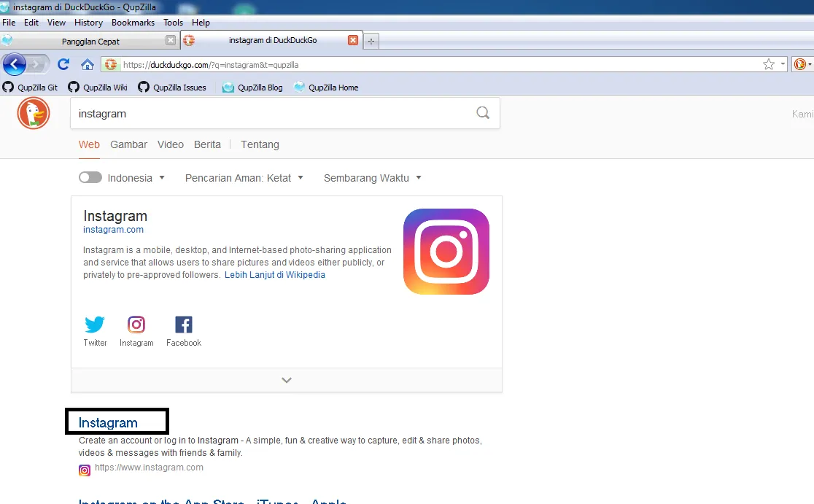Select the Berita results tab
This screenshot has height=504, width=814.
(207, 144)
